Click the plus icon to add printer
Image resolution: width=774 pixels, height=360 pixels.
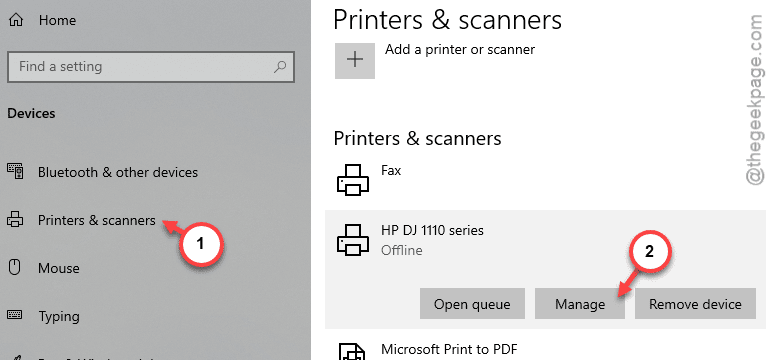coord(354,60)
